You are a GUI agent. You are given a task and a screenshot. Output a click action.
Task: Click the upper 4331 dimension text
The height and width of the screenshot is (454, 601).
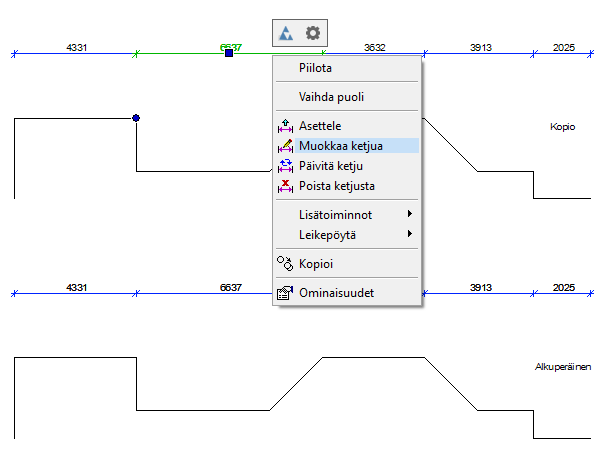[x=77, y=47]
